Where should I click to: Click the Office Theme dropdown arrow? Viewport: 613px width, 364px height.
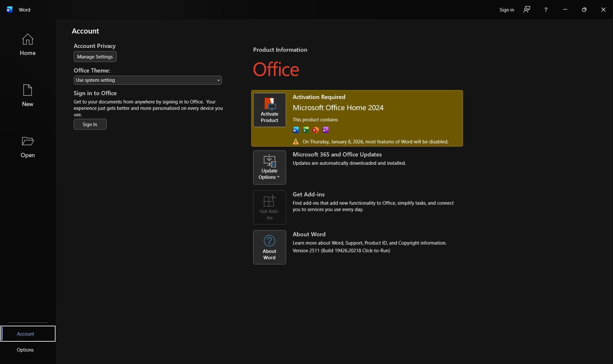click(x=218, y=80)
